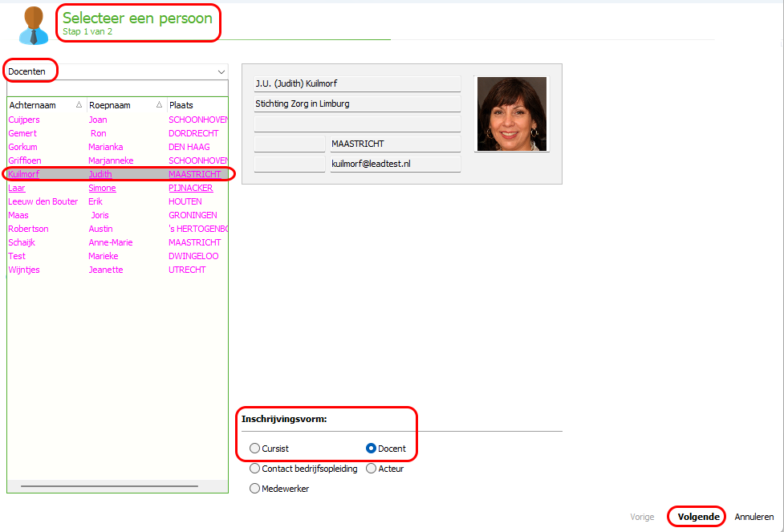Select the Wijntjes row
Viewport: 784px width, 532px height.
[117, 270]
